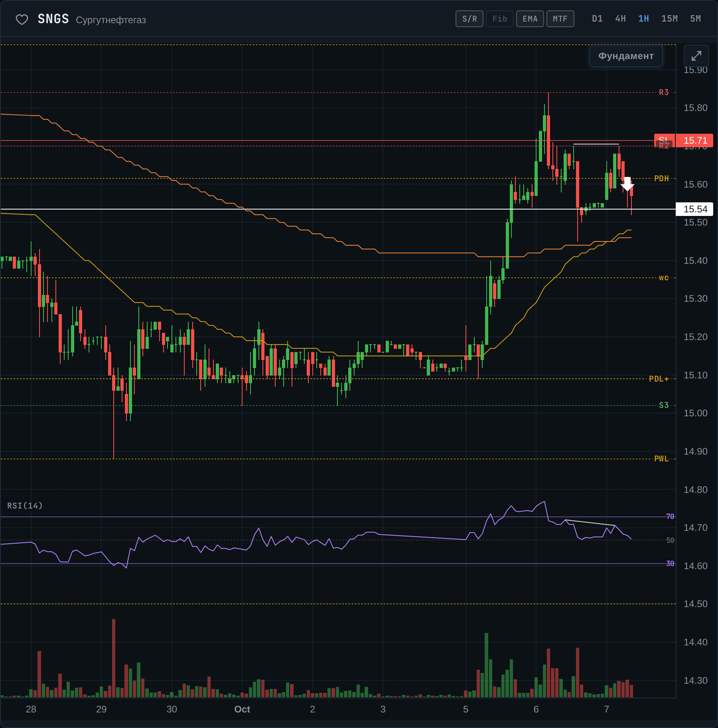
Task: Click the S3 support level label
Action: point(664,406)
